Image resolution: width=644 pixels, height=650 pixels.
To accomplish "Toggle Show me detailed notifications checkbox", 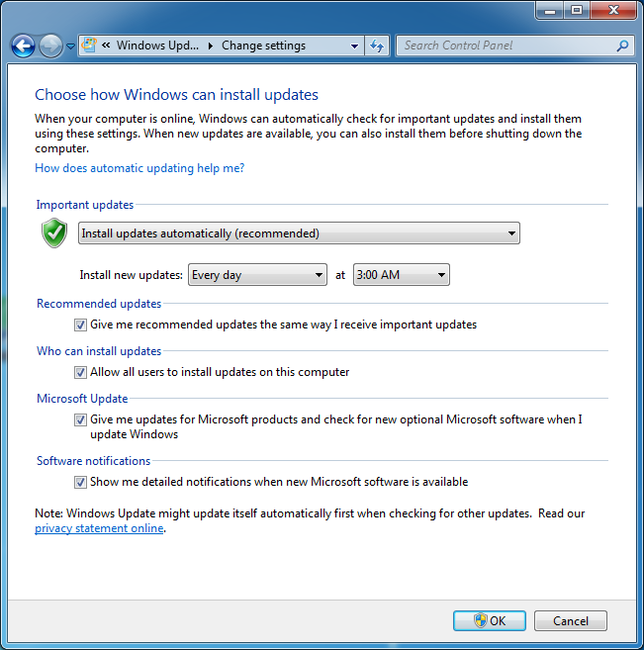I will coord(80,482).
